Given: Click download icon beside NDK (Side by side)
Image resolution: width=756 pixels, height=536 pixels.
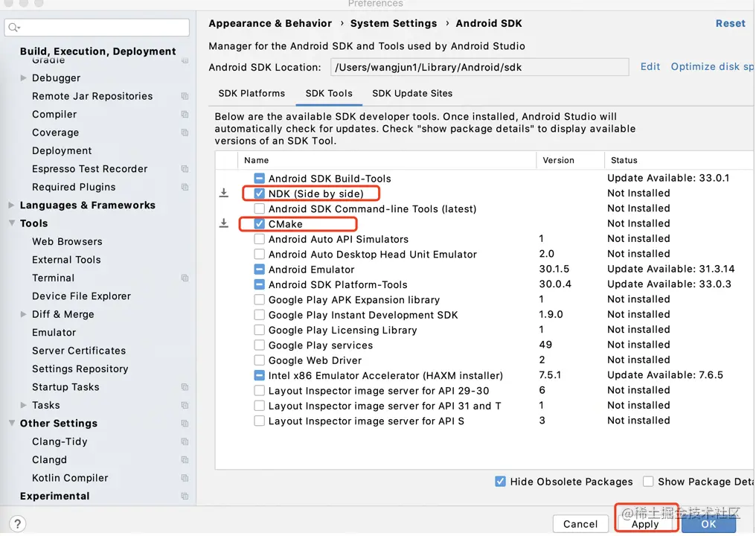Looking at the screenshot, I should 224,193.
